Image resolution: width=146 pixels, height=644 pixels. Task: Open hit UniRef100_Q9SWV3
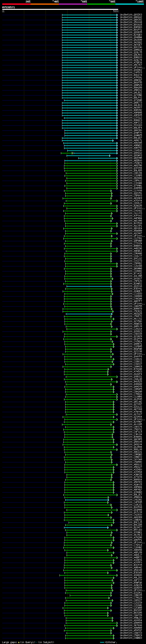point(131,156)
